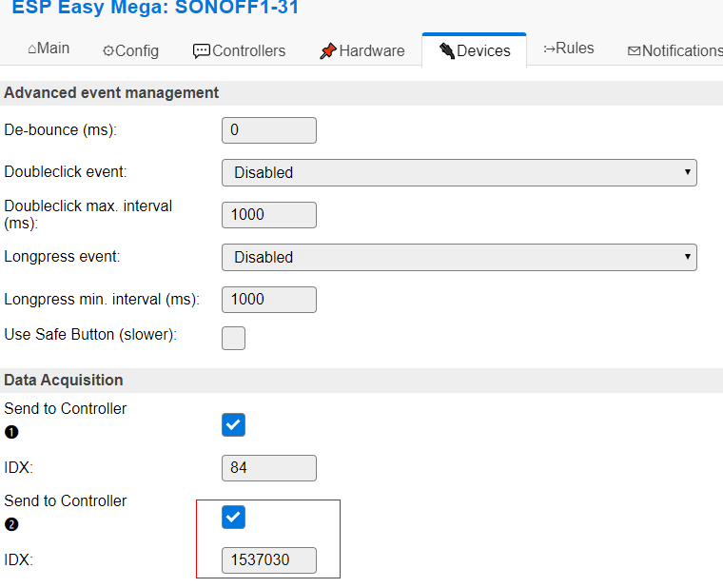Expand the Doubleclick event dropdown
This screenshot has height=588, width=723.
459,173
